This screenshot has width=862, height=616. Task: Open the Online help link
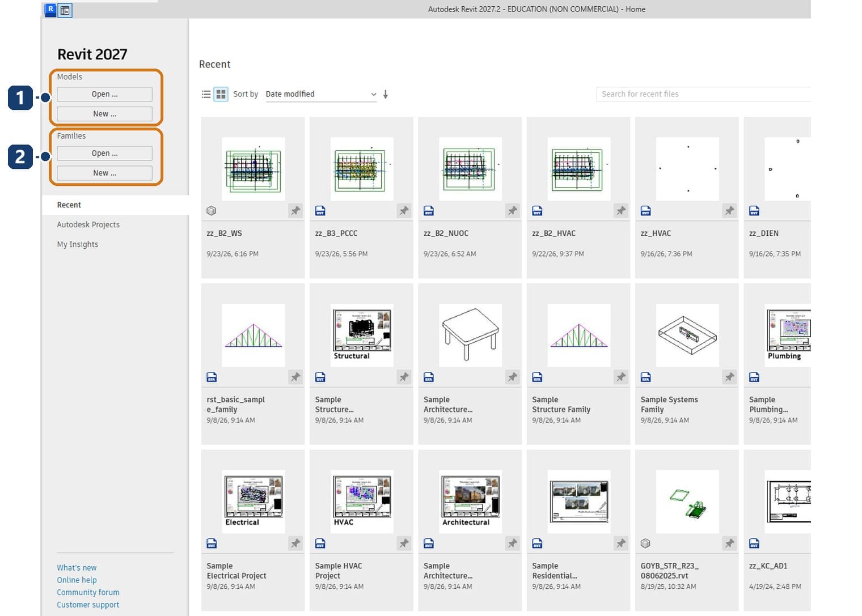click(77, 580)
